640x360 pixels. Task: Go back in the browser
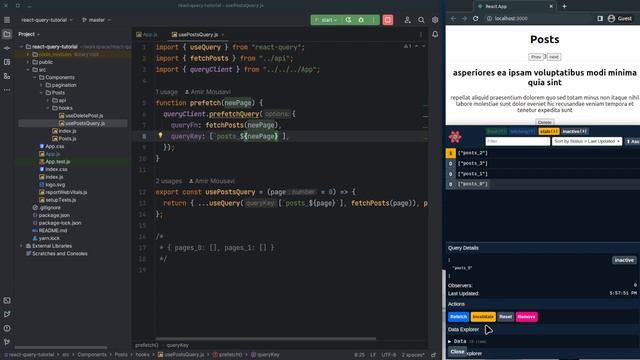pyautogui.click(x=453, y=18)
